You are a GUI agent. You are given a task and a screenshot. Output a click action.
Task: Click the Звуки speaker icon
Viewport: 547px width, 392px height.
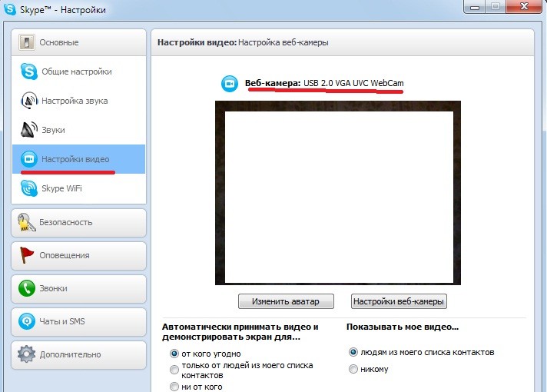pos(29,130)
